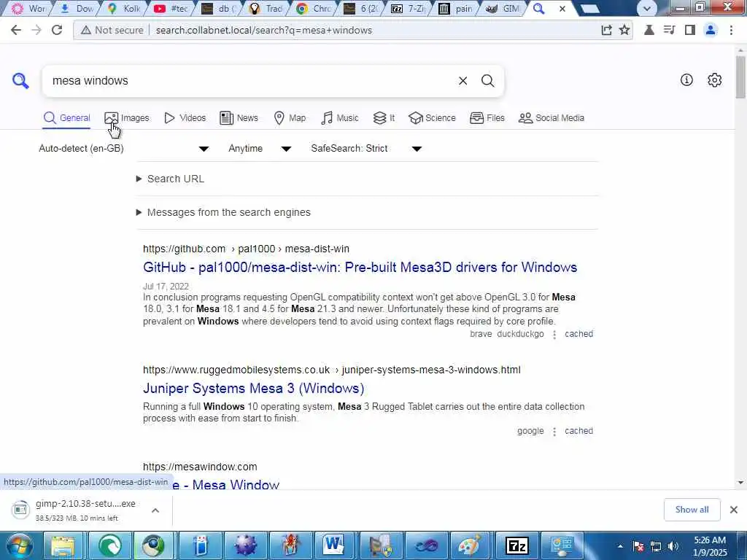Open the About info icon
Viewport: 747px width, 560px height.
click(x=686, y=80)
